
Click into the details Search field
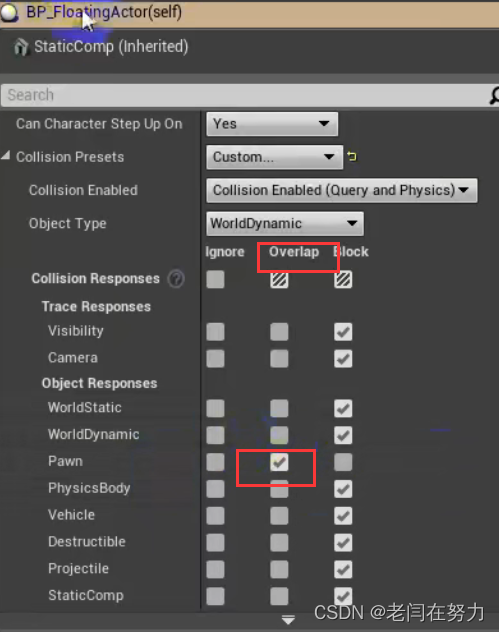[244, 96]
